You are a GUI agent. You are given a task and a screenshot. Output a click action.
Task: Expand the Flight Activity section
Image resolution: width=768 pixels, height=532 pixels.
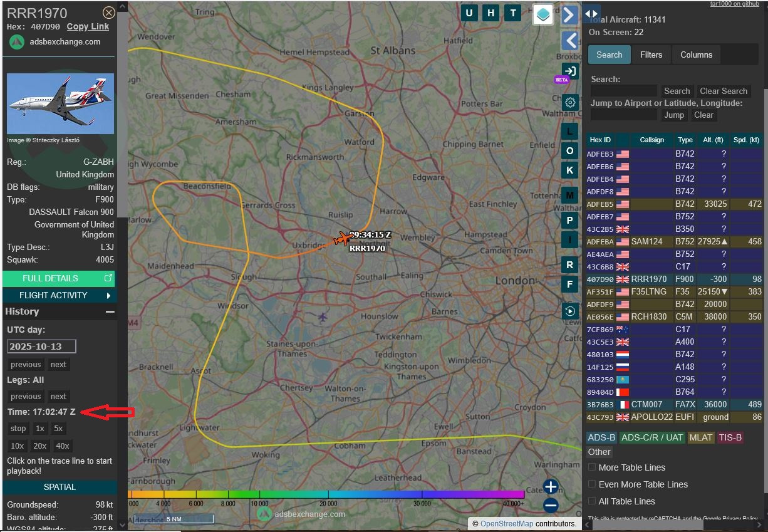coord(59,295)
